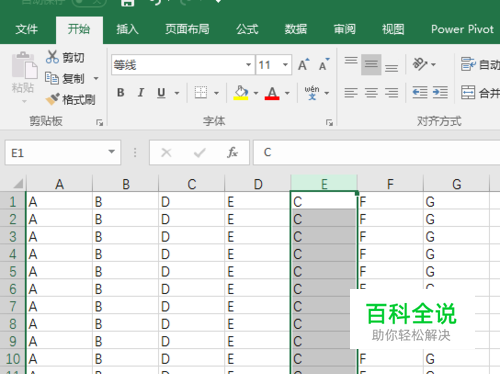Viewport: 500px width, 374px height.
Task: Open font color dropdown arrow
Action: click(x=287, y=93)
